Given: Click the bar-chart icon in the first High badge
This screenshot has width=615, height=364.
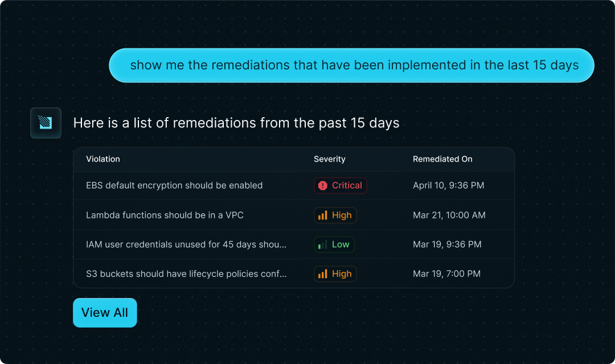Looking at the screenshot, I should click(x=324, y=215).
